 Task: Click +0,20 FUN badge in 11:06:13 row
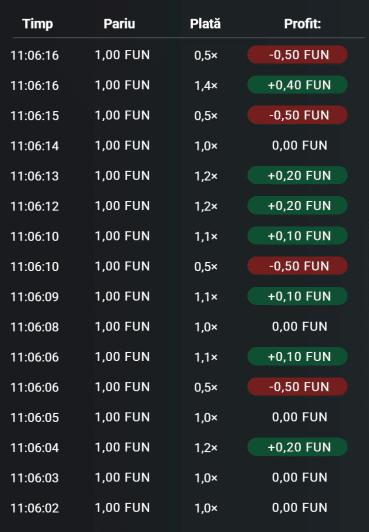pyautogui.click(x=297, y=175)
